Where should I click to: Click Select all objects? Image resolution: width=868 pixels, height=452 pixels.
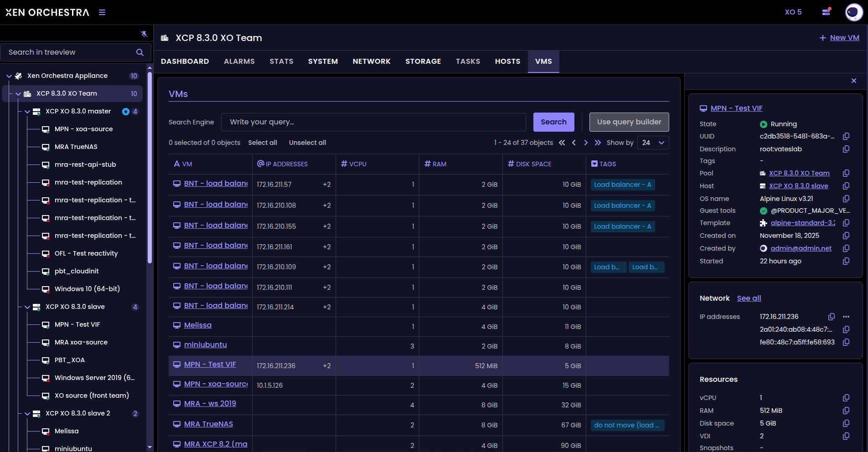tap(263, 143)
